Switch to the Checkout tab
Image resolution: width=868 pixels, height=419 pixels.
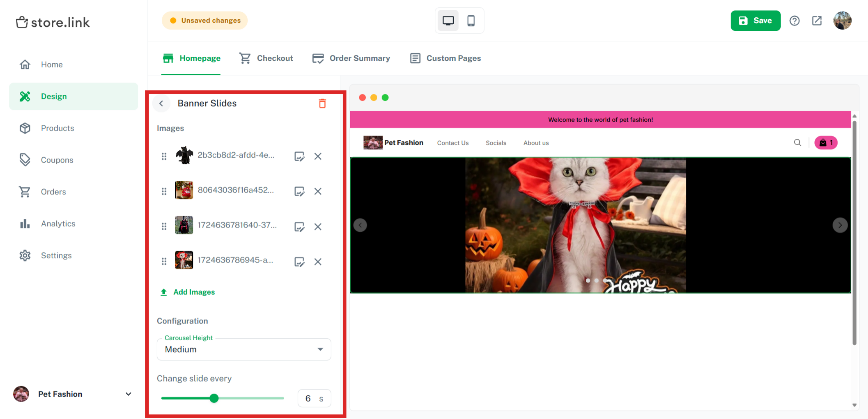tap(266, 58)
